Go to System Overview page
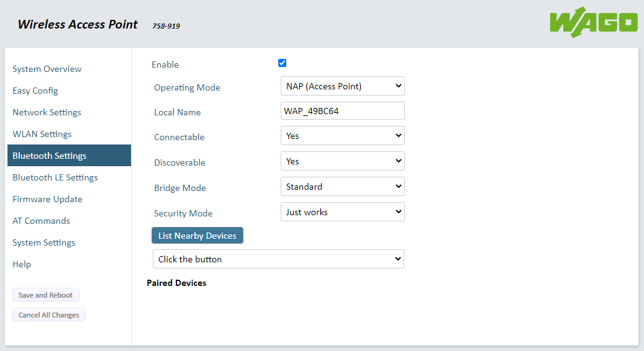This screenshot has height=351, width=644. tap(47, 69)
